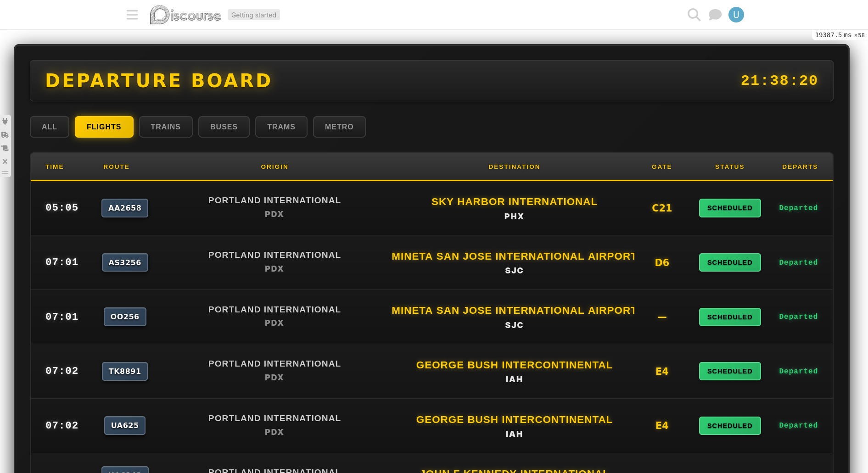Open the hamburger sidebar menu
The height and width of the screenshot is (473, 868).
(x=132, y=15)
